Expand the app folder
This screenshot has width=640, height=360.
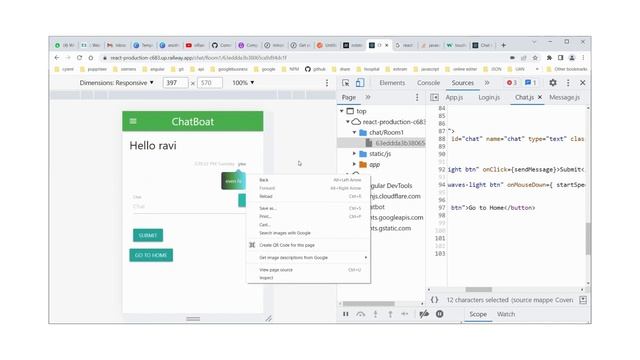pyautogui.click(x=354, y=164)
